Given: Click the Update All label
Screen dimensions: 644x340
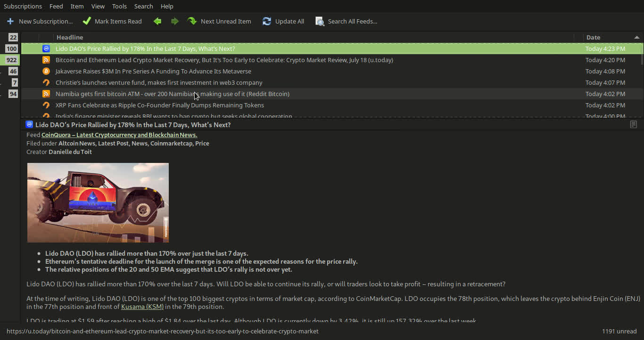Looking at the screenshot, I should coord(289,21).
